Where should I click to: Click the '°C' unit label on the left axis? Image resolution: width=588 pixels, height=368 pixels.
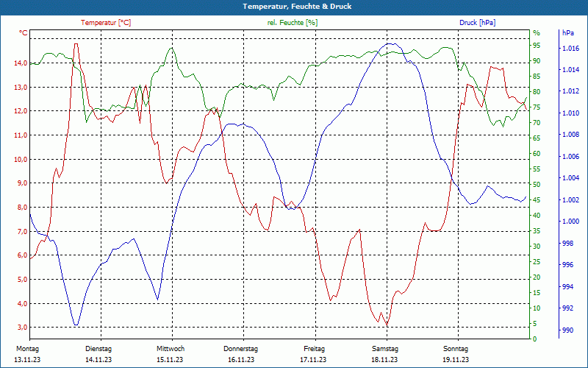pos(24,33)
